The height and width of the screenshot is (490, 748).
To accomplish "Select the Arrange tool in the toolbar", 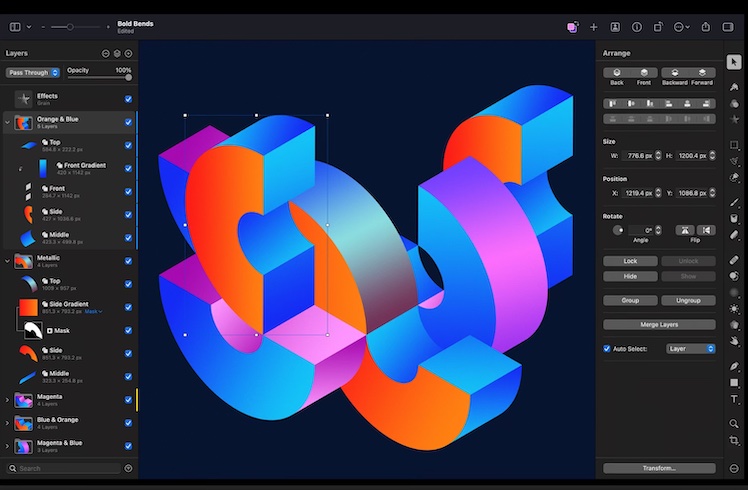I will (x=734, y=62).
